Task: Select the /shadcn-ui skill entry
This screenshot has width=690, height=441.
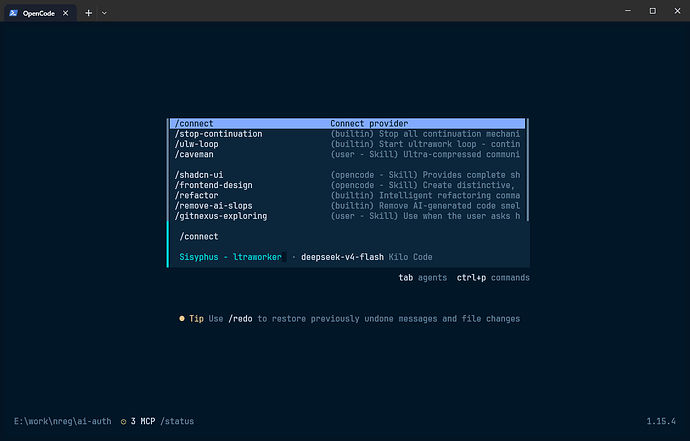Action: pos(348,175)
